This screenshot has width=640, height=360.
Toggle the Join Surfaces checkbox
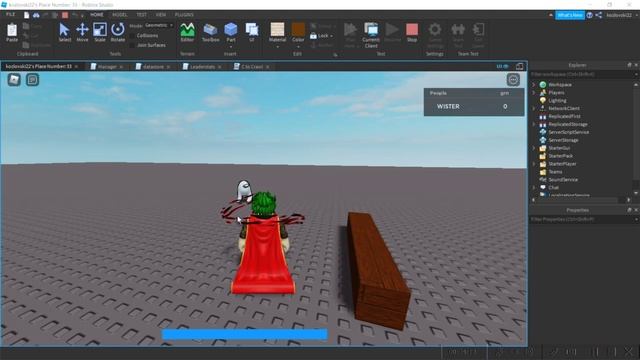[132, 45]
